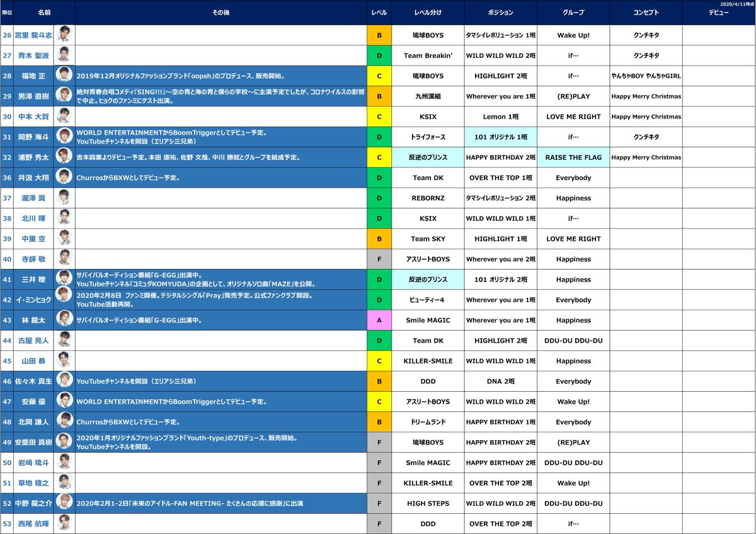Select the デビュー column header
The width and height of the screenshot is (756, 534).
pos(719,13)
